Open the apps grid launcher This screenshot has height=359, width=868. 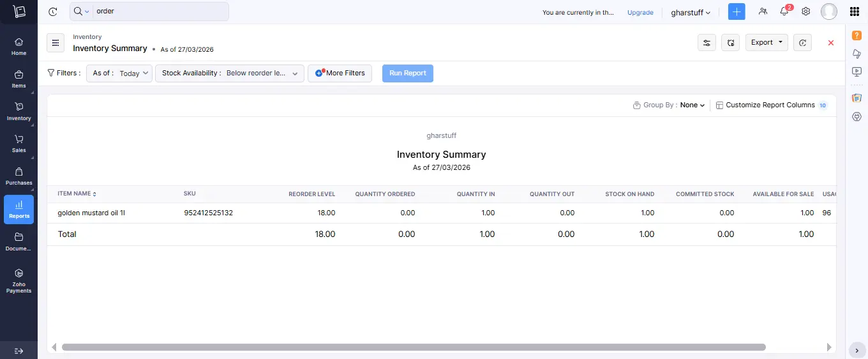tap(855, 11)
